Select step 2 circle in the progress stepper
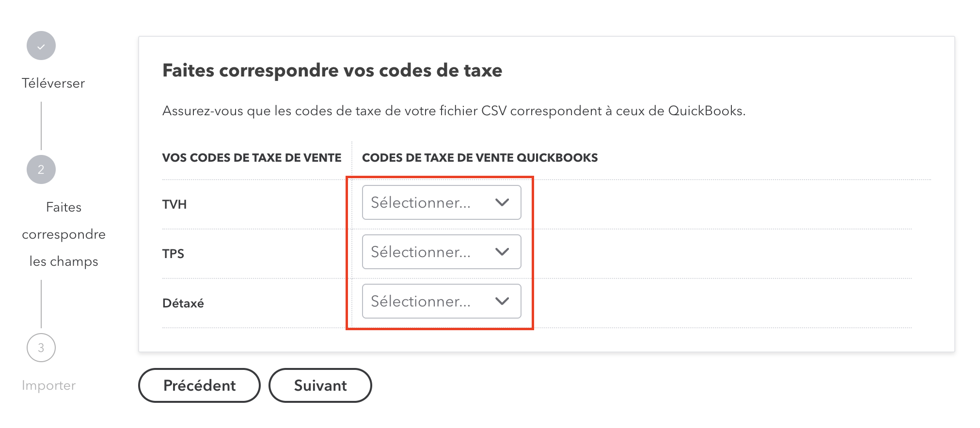 (x=41, y=169)
